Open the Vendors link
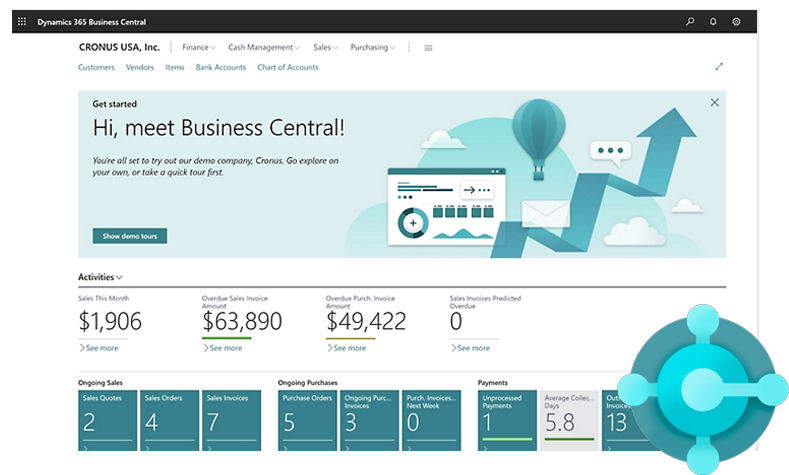The width and height of the screenshot is (789, 475). (x=140, y=67)
